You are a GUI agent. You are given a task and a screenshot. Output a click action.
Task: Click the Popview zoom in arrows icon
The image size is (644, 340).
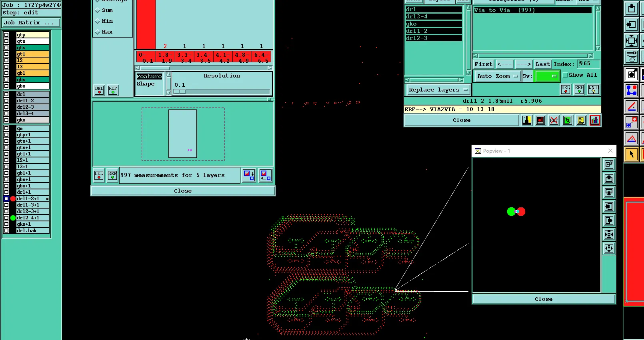coord(609,234)
